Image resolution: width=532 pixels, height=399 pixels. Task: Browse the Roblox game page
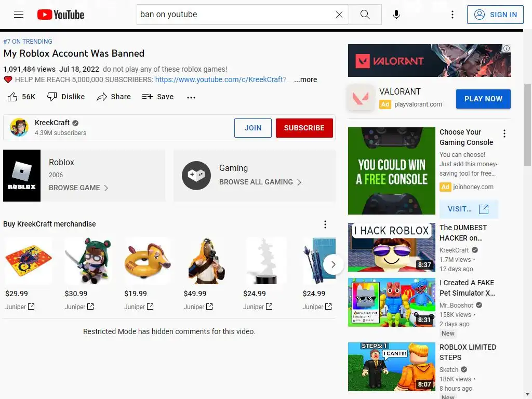pos(78,188)
